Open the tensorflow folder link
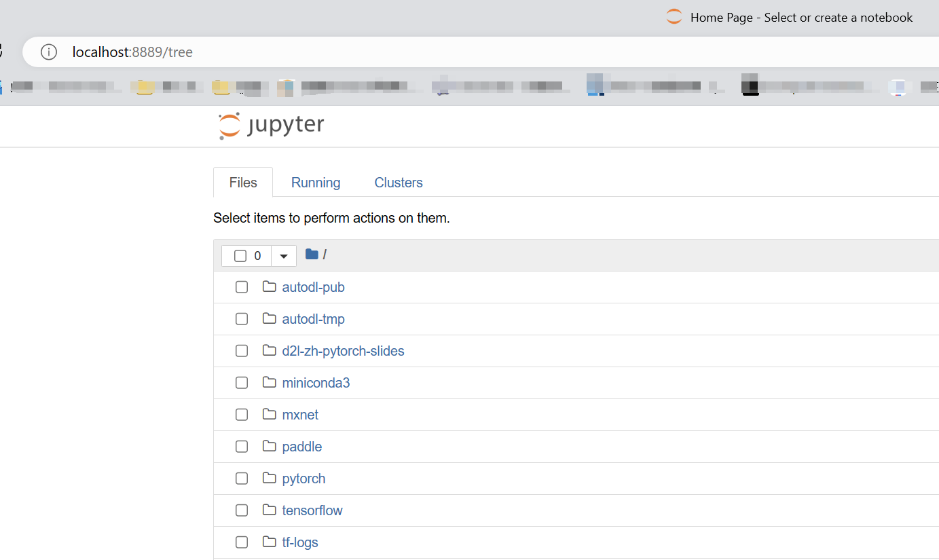Screen dimensions: 939x560 tap(312, 510)
